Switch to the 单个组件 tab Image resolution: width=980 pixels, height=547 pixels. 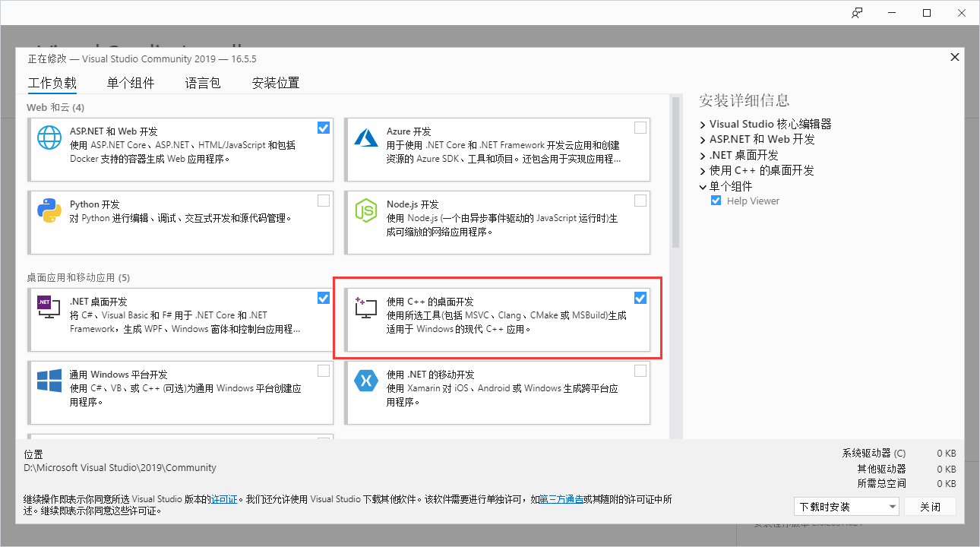point(131,83)
